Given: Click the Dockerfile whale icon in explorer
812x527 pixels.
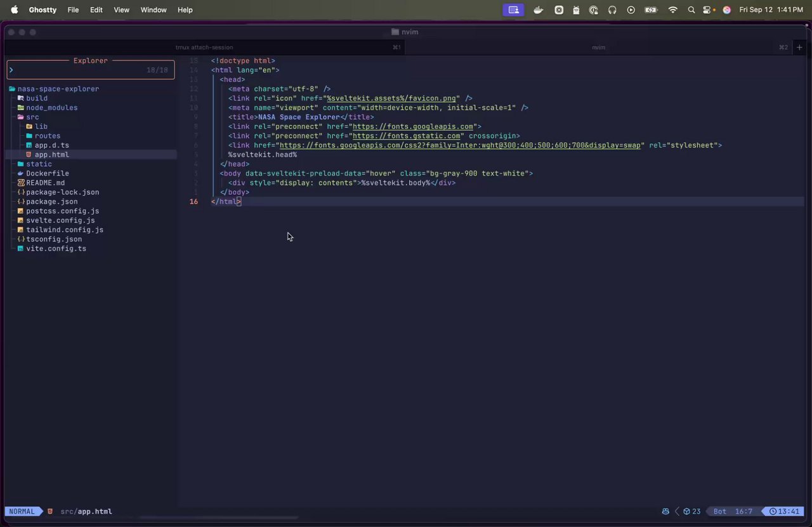Looking at the screenshot, I should [x=20, y=173].
